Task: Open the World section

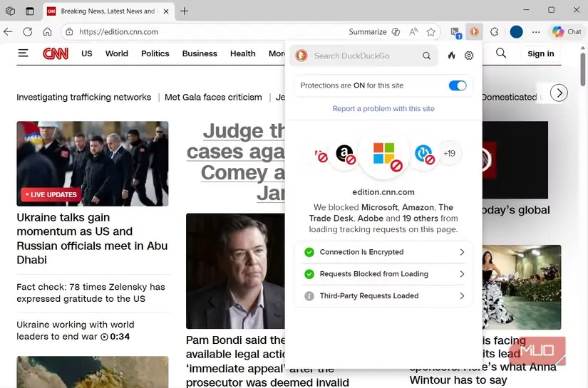Action: click(117, 53)
